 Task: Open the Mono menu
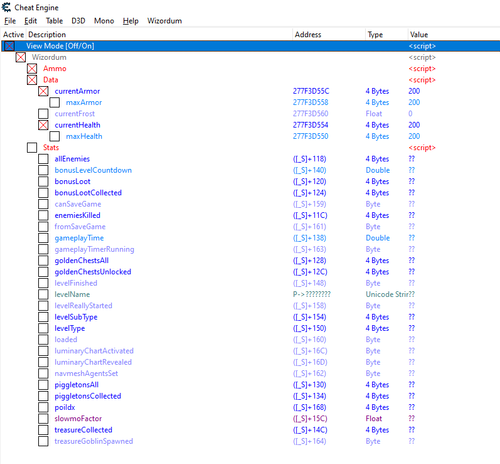click(104, 21)
